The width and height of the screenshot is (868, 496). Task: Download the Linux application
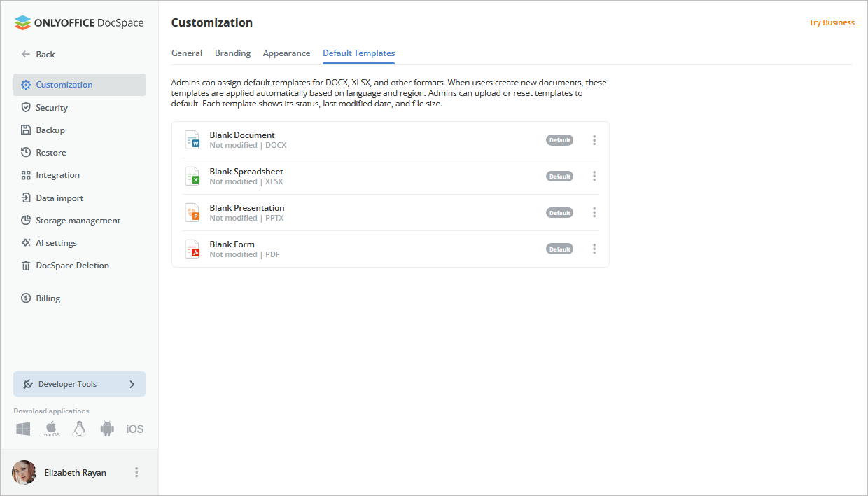coord(79,429)
